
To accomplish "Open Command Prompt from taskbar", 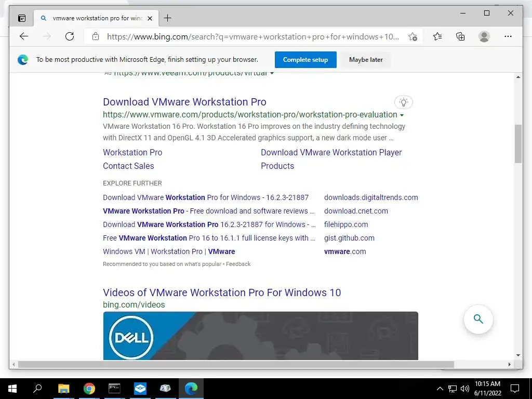I will 114,389.
